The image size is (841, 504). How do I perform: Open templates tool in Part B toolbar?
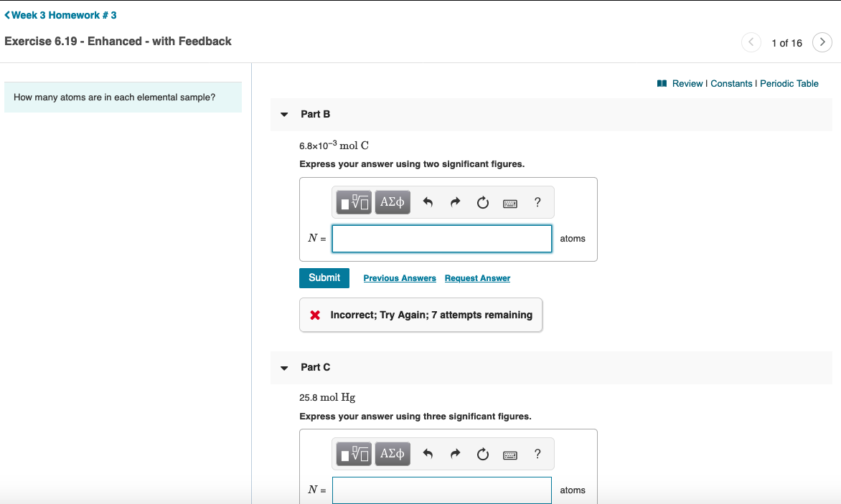pos(354,203)
